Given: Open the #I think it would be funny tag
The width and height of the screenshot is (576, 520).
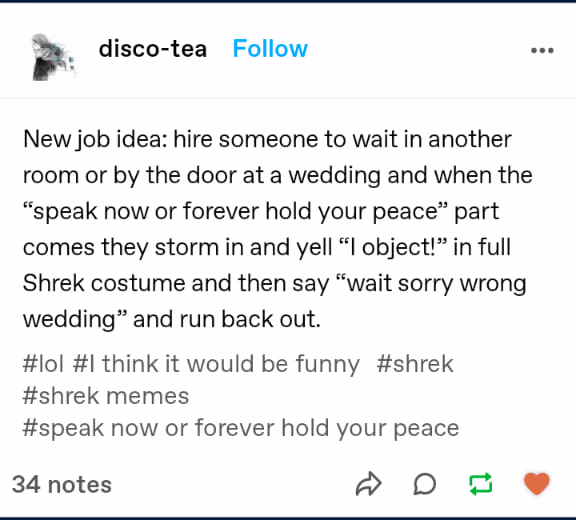Looking at the screenshot, I should point(216,364).
